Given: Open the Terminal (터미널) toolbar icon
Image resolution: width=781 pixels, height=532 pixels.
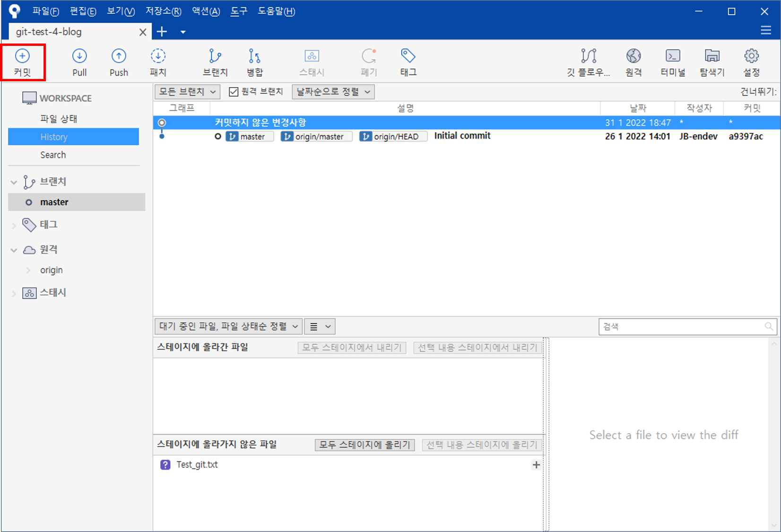Looking at the screenshot, I should point(673,62).
